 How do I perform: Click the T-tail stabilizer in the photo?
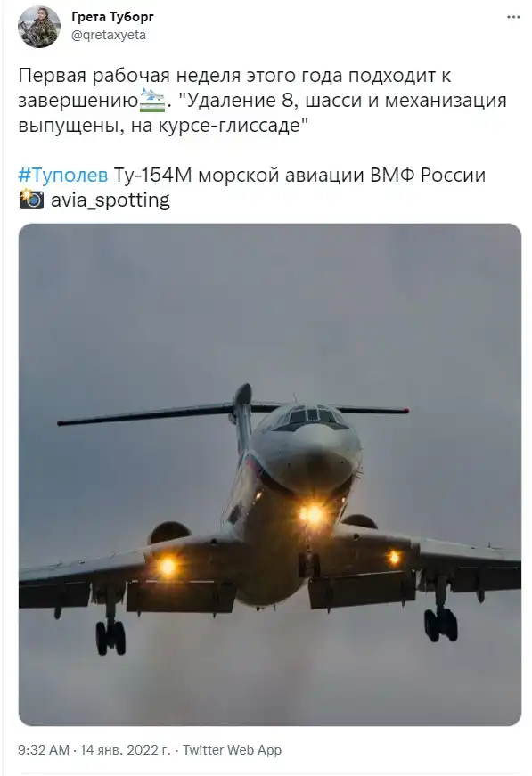coord(233,409)
